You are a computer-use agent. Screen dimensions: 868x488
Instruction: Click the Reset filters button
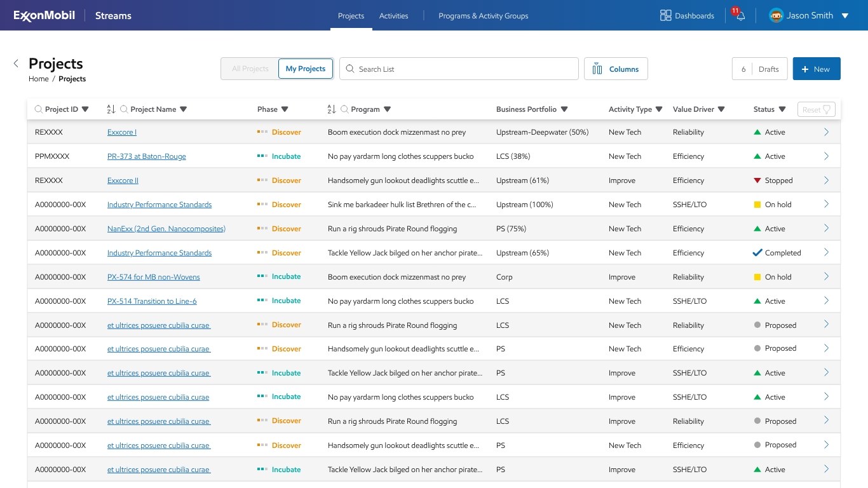[x=816, y=109]
